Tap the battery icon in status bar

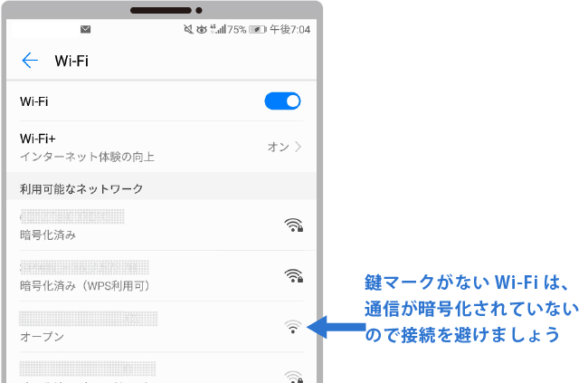point(259,29)
